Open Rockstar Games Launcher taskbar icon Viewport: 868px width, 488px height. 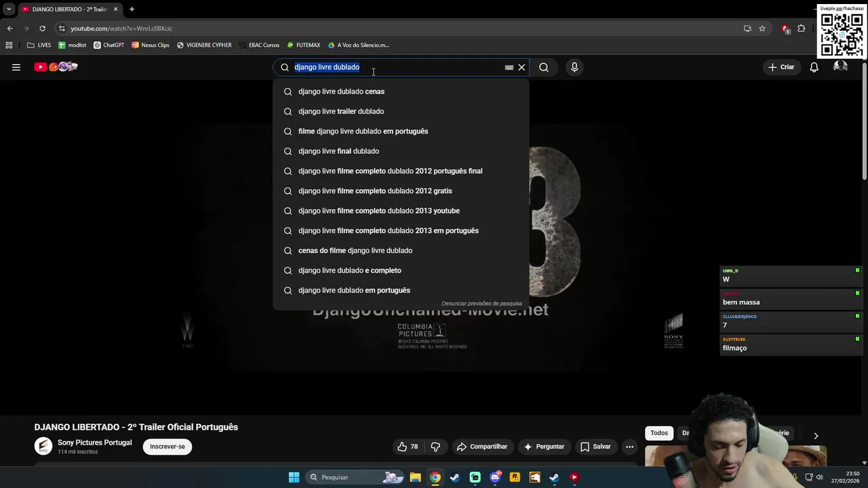515,477
